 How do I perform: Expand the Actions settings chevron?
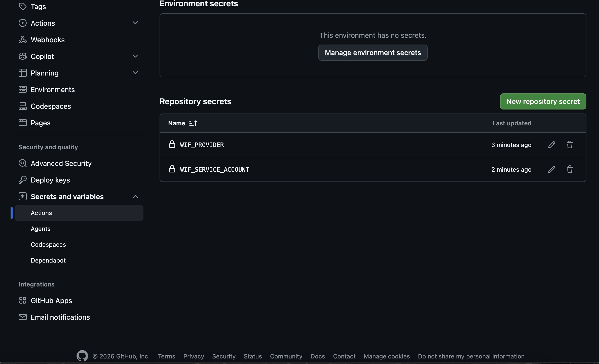pyautogui.click(x=135, y=23)
